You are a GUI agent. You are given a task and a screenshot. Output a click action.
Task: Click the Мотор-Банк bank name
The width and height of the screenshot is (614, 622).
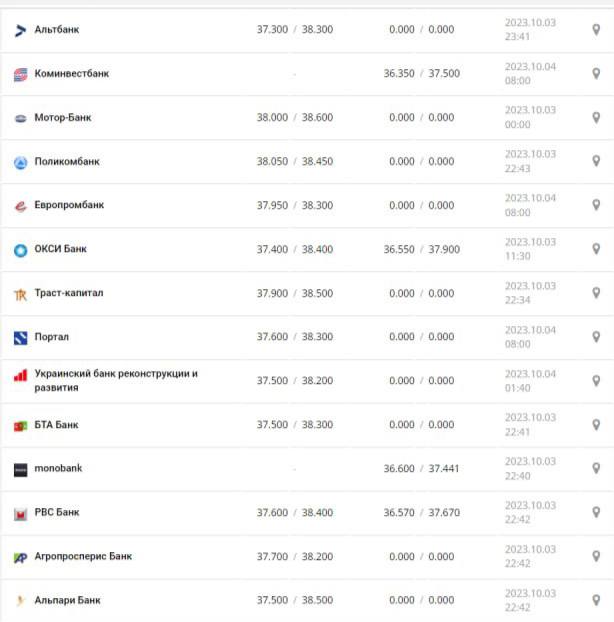click(x=62, y=118)
